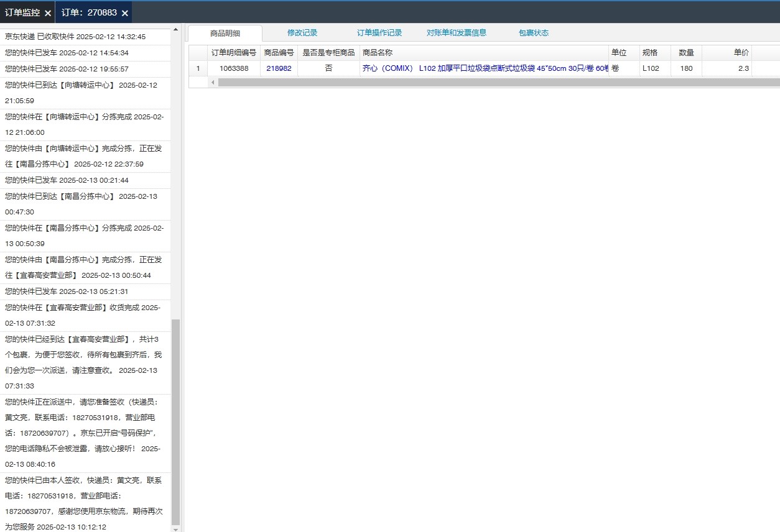Select row number 1 cell
This screenshot has width=780, height=532.
198,68
